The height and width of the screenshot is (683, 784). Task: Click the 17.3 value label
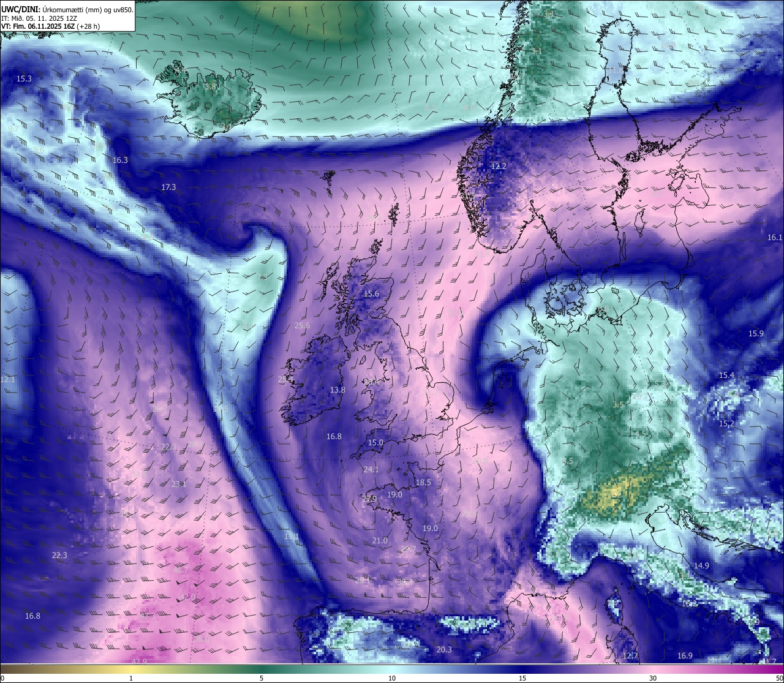tap(168, 187)
